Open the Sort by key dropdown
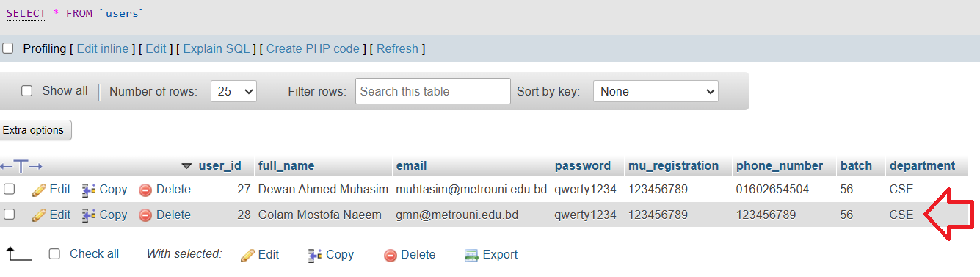The width and height of the screenshot is (980, 277). (656, 92)
